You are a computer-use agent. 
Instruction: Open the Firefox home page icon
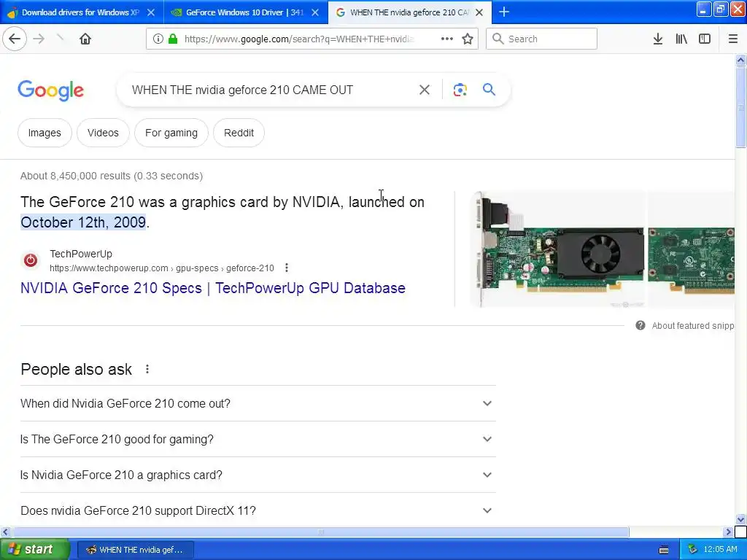[85, 39]
